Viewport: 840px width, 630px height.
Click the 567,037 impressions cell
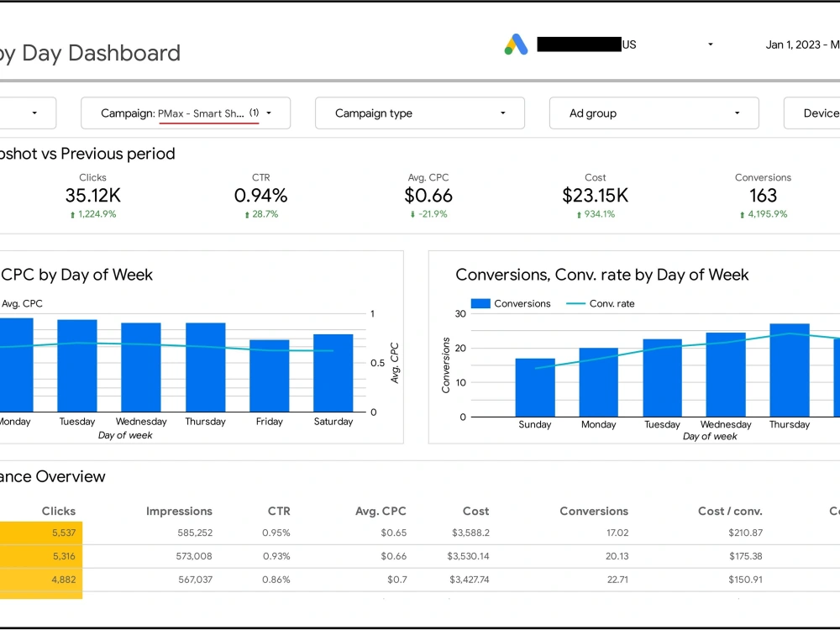point(196,580)
